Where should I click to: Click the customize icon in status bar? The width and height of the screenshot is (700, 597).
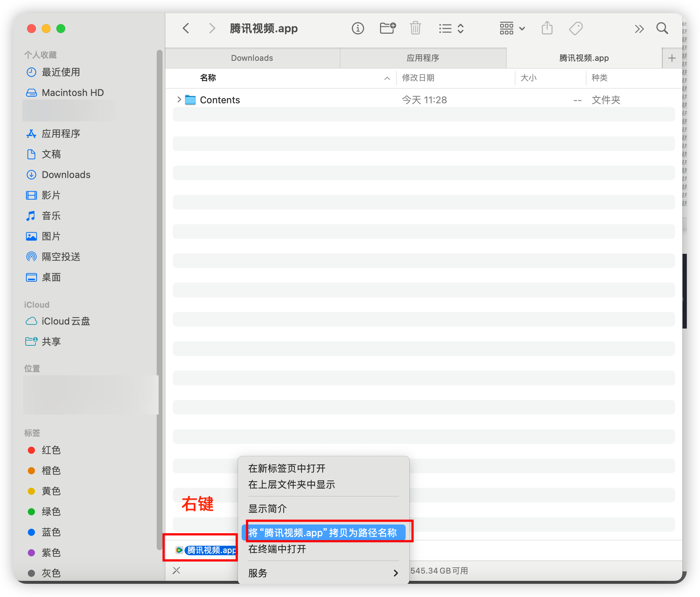176,571
